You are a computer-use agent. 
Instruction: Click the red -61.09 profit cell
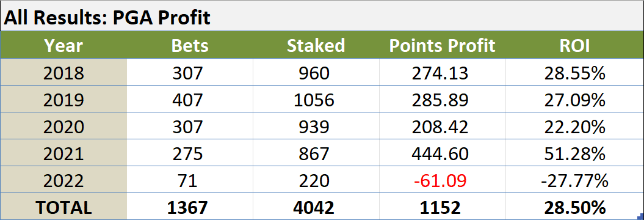tap(443, 180)
